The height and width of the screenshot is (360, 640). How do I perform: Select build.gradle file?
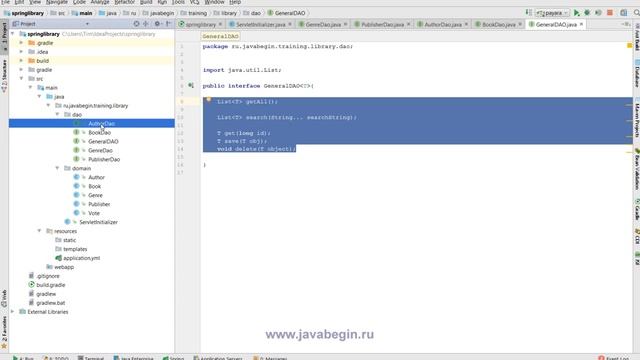[51, 285]
